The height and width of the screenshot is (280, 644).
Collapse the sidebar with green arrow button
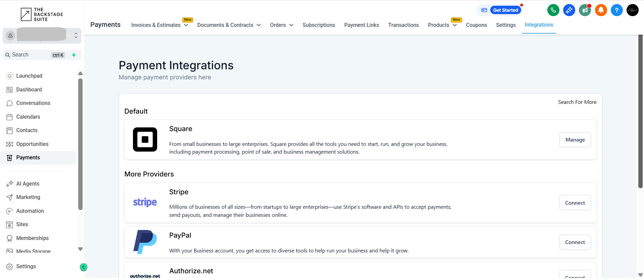(x=84, y=267)
